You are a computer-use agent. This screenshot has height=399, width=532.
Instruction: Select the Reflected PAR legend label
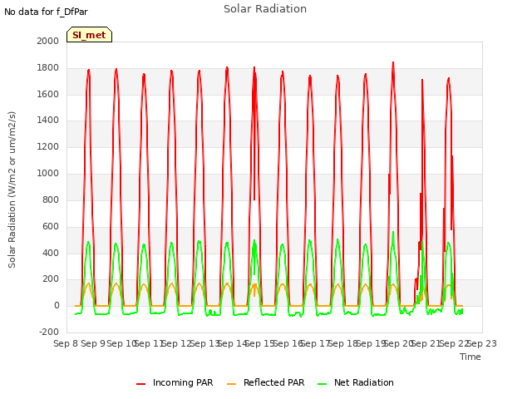[x=273, y=382]
